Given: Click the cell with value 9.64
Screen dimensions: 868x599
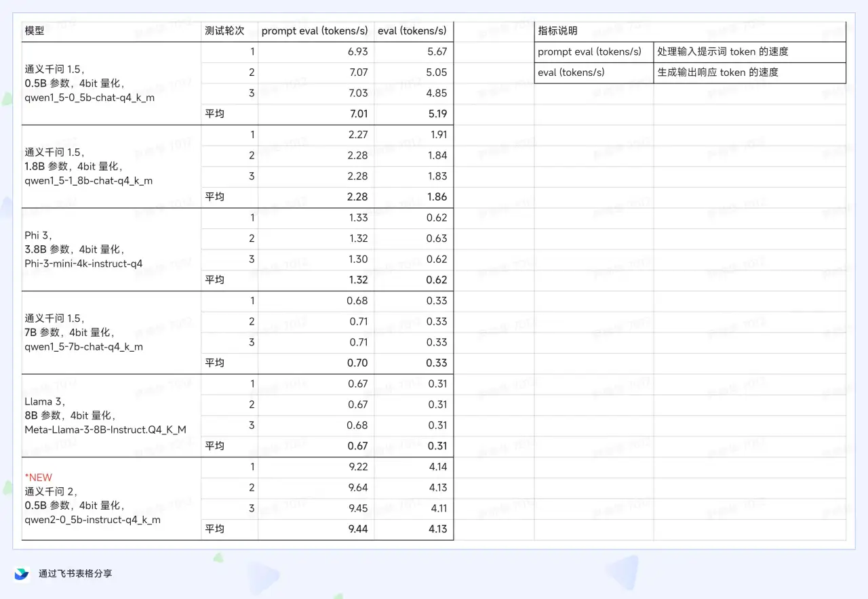Looking at the screenshot, I should click(316, 488).
